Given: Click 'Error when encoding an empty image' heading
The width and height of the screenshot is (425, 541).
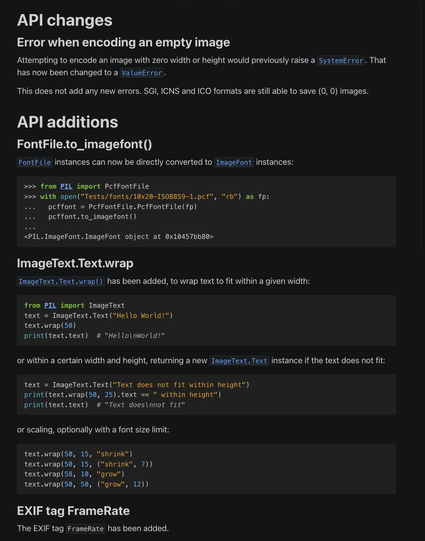Looking at the screenshot, I should 123,42.
